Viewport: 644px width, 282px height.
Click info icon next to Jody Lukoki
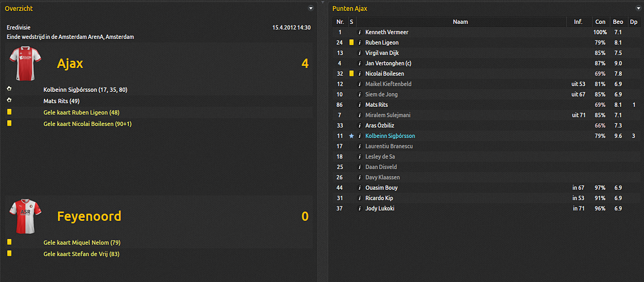pos(360,208)
